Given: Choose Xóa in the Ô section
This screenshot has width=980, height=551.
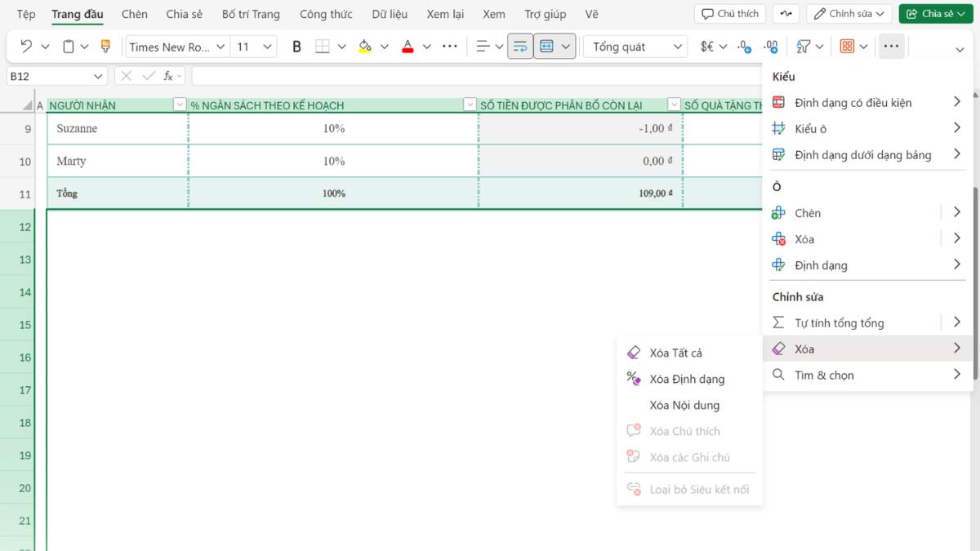Looking at the screenshot, I should pos(853,239).
